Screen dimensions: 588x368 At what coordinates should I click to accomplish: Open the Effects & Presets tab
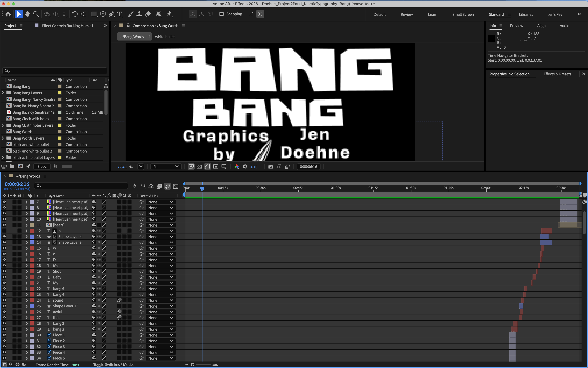[x=557, y=74]
